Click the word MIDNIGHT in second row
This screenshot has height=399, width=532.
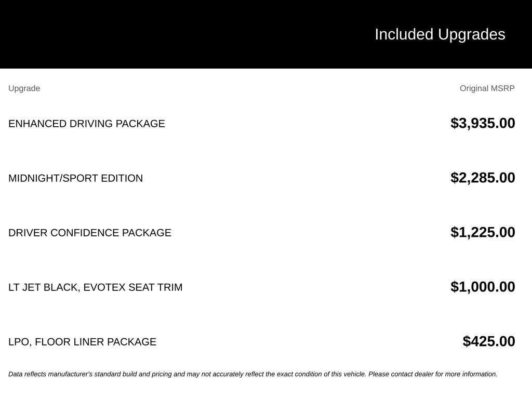pos(34,178)
